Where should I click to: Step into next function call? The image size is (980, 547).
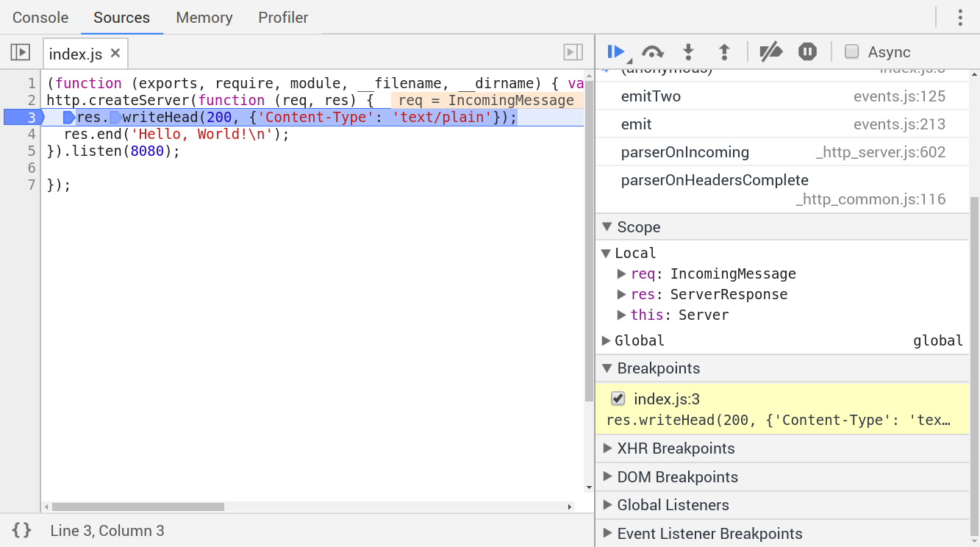688,51
